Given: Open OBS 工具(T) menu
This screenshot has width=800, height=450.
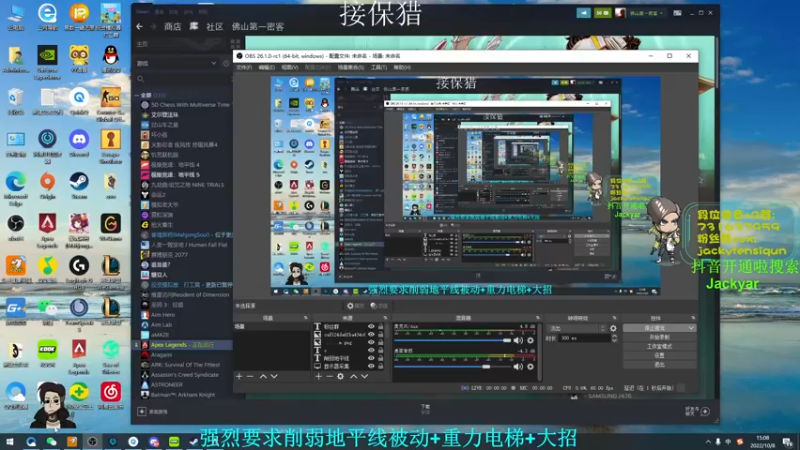Looking at the screenshot, I should (x=379, y=67).
